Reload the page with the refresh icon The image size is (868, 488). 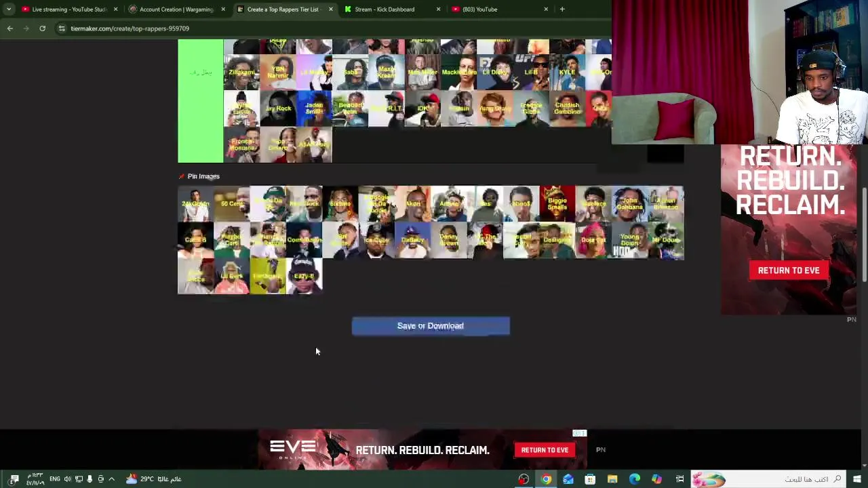click(42, 28)
